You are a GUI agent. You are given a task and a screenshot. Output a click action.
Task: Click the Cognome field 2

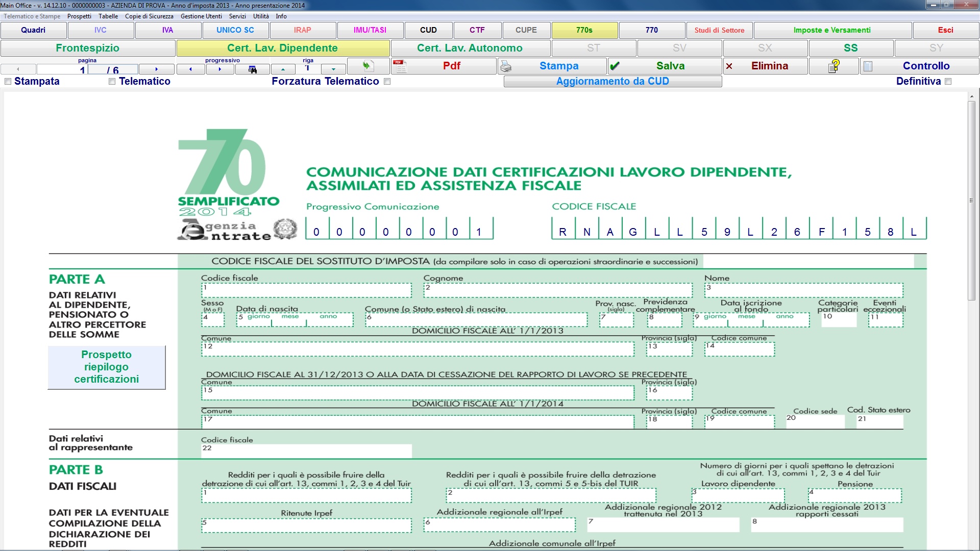click(558, 290)
